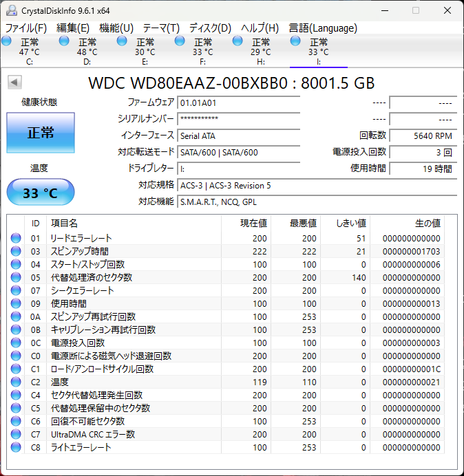Click standard field ACS-3 | ACS-3 Revision 5
Screen dimensions: 464x476
[x=317, y=185]
